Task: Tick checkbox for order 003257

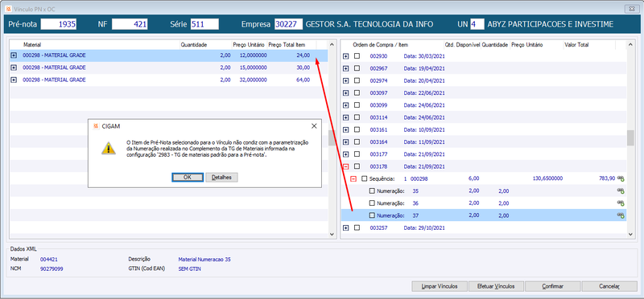Action: pos(357,227)
